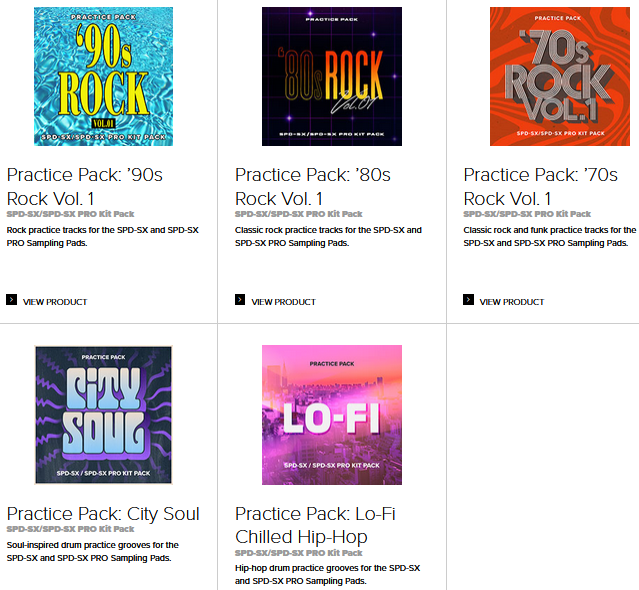This screenshot has width=639, height=590.
Task: Open Practice Pack: Lo-Fi Chilled Hip-Hop title
Action: (315, 525)
